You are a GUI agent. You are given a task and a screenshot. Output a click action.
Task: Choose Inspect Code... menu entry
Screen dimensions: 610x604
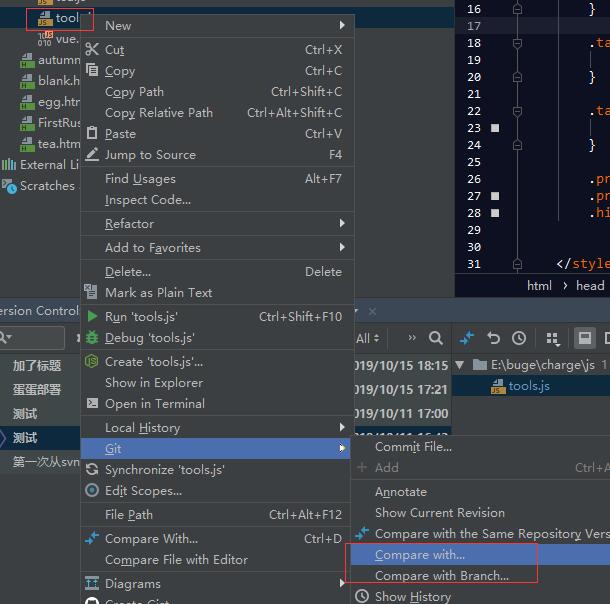pyautogui.click(x=217, y=200)
